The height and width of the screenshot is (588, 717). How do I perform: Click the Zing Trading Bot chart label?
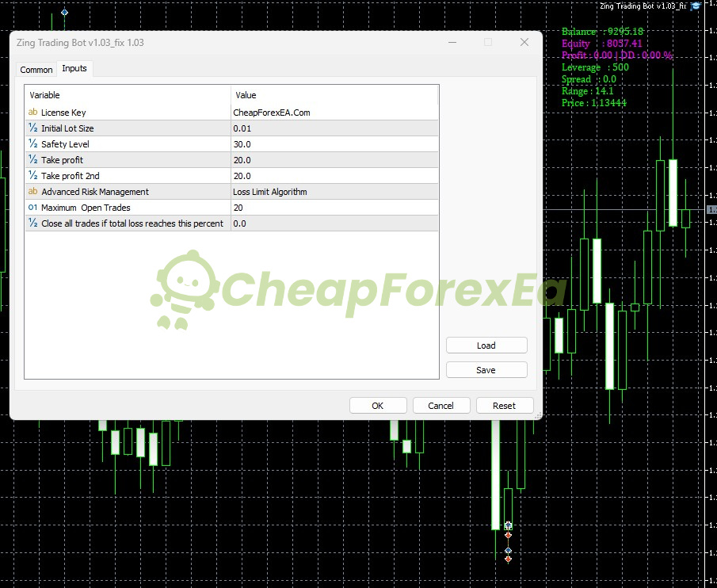[643, 6]
